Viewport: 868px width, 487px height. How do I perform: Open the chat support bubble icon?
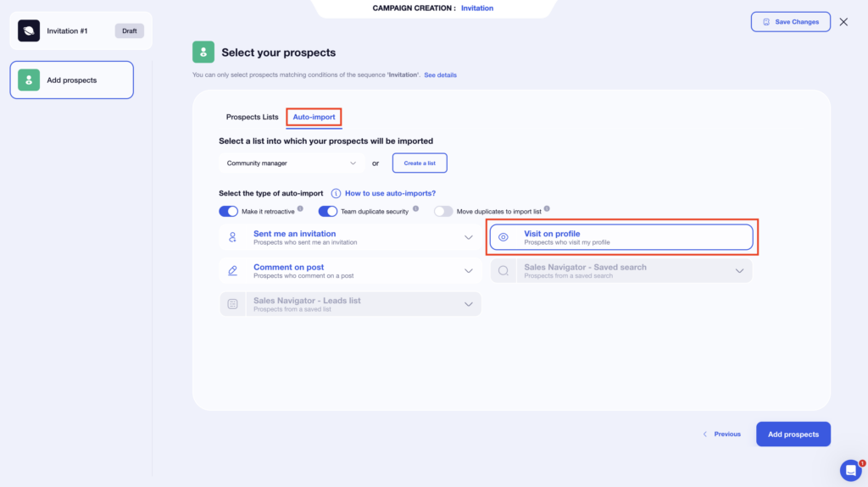[850, 470]
